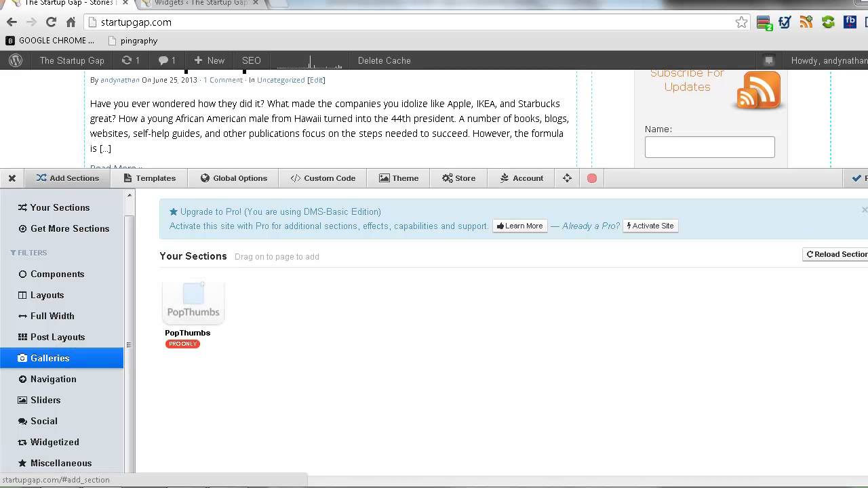Screen dimensions: 868x488
Task: Filter sections by Navigation
Action: click(x=62, y=379)
